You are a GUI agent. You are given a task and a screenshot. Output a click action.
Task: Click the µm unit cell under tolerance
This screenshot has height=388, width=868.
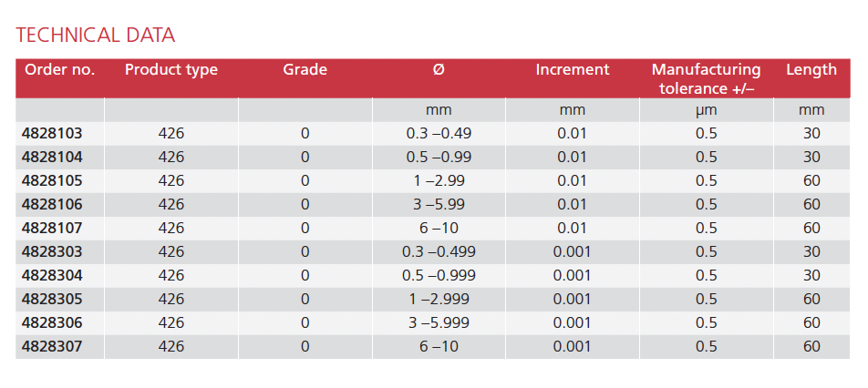(x=706, y=110)
